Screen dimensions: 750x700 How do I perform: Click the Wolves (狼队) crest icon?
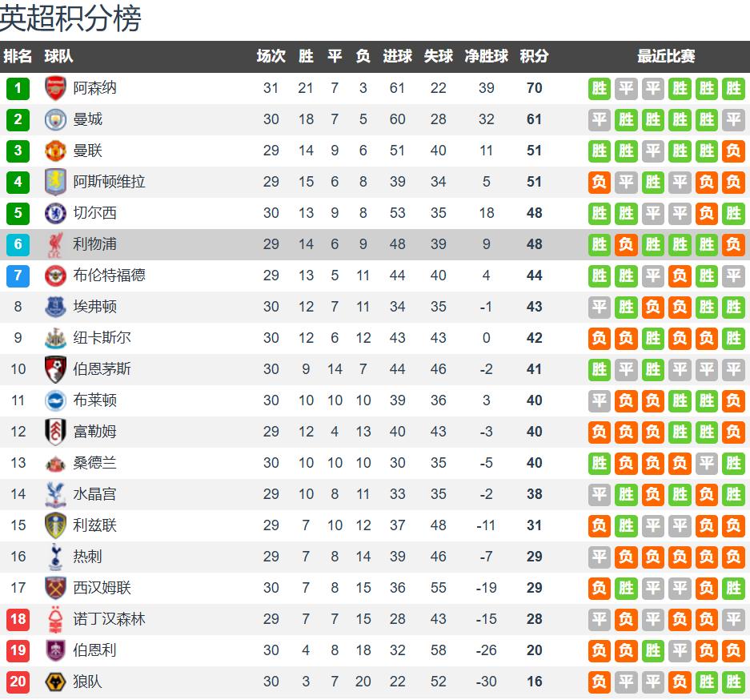[x=55, y=682]
